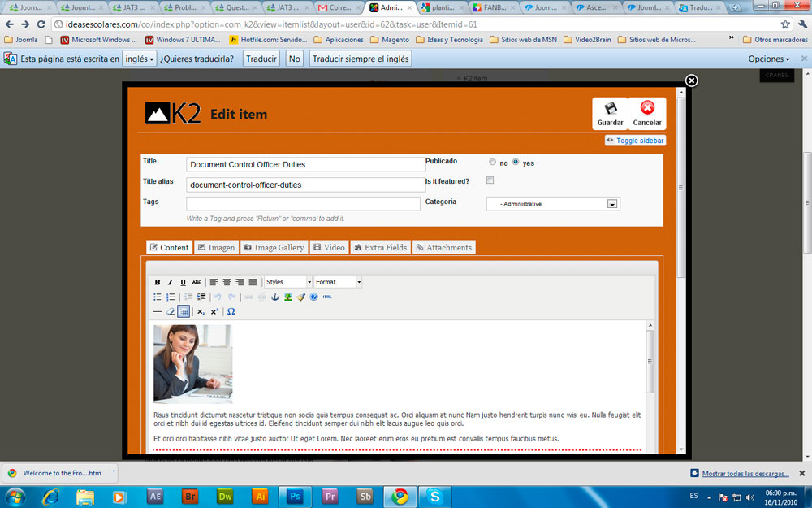Remove formatting with eraser icon
The image size is (812, 508).
pos(171,311)
